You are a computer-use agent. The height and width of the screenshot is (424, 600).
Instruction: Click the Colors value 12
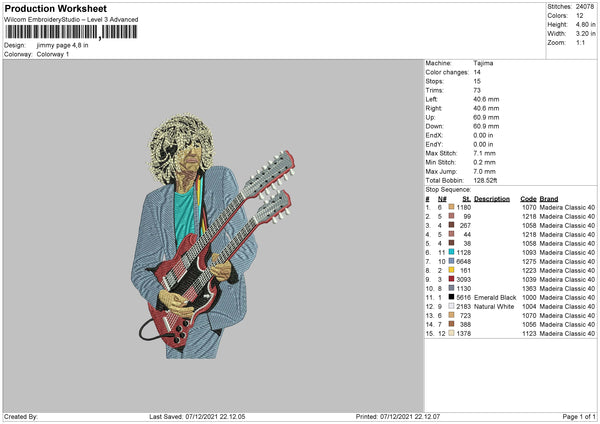(x=580, y=16)
